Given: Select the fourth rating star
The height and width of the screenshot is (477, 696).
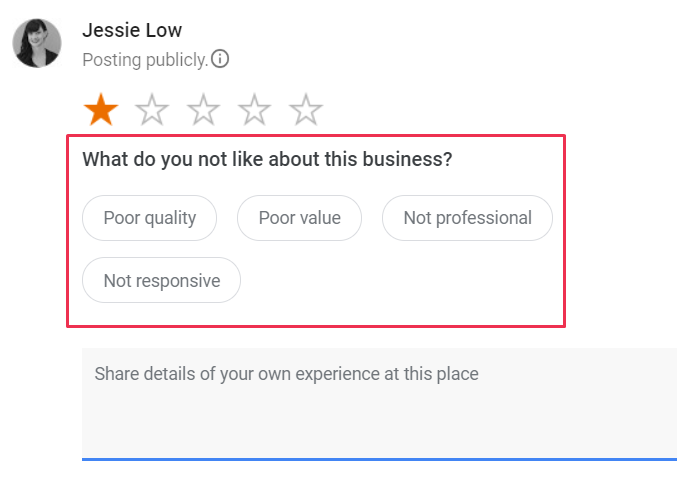Looking at the screenshot, I should point(254,109).
